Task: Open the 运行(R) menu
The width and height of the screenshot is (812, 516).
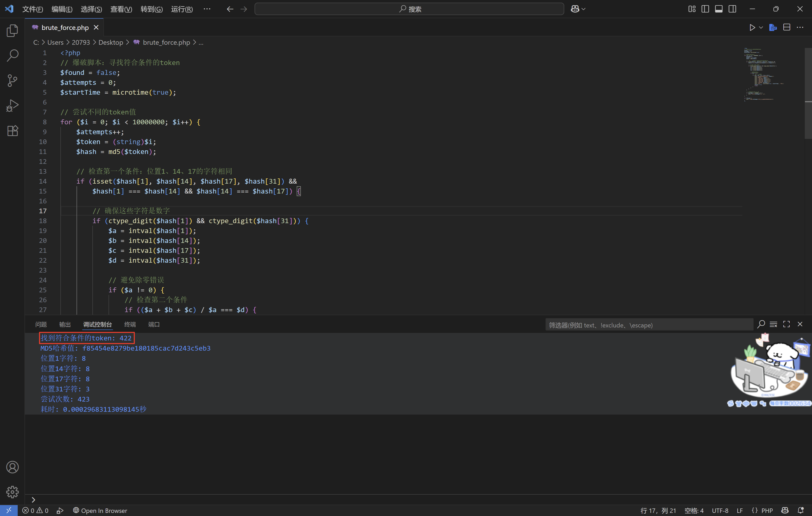Action: click(x=182, y=9)
